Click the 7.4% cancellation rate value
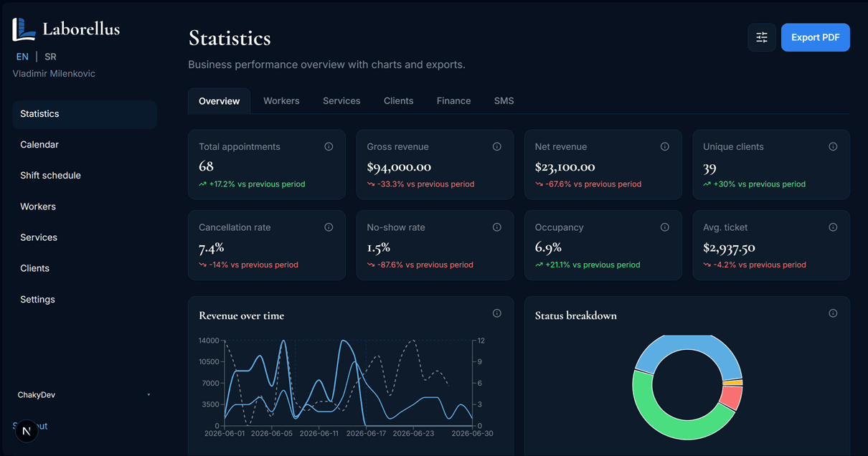The height and width of the screenshot is (456, 868). pos(212,248)
